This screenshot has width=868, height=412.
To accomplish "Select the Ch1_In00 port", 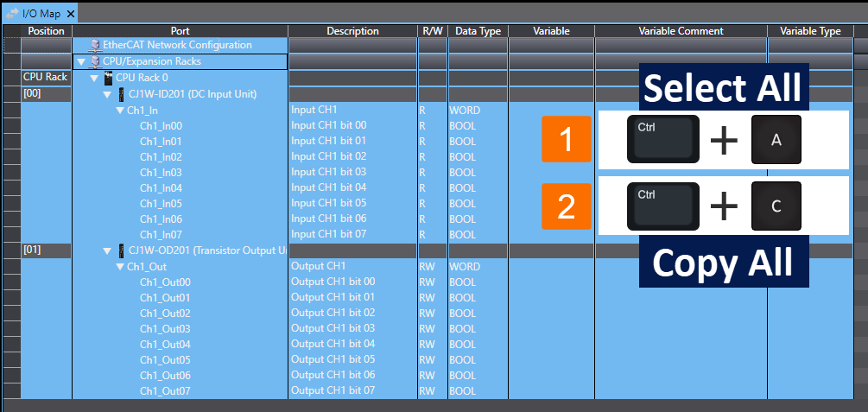I will [x=162, y=126].
